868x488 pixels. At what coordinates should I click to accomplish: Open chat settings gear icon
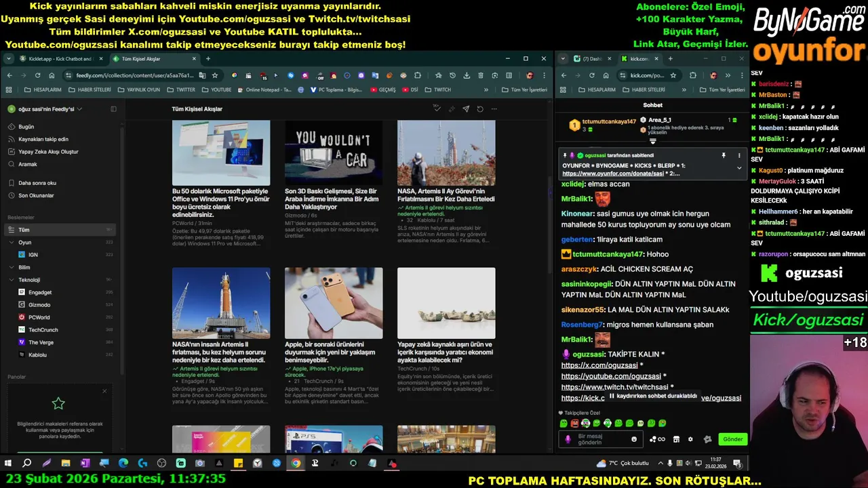coord(690,439)
